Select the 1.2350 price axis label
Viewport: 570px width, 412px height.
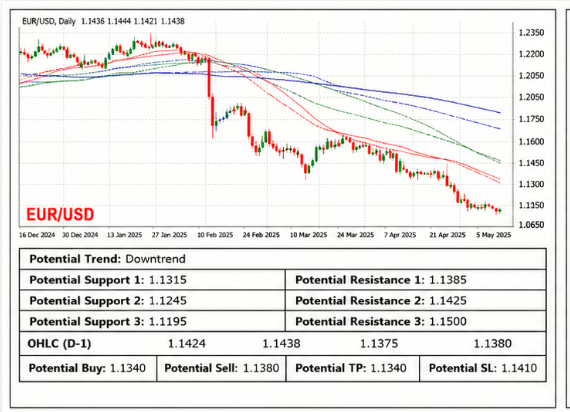pos(531,33)
